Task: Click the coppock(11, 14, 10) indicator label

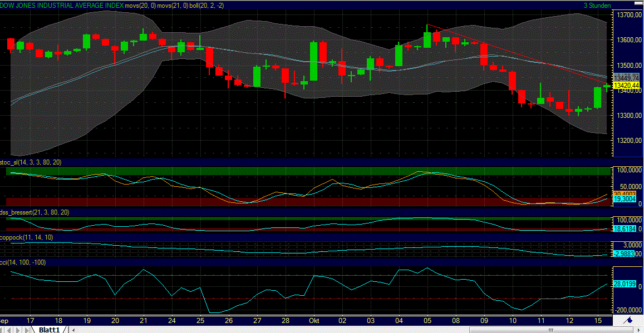Action: coord(27,237)
